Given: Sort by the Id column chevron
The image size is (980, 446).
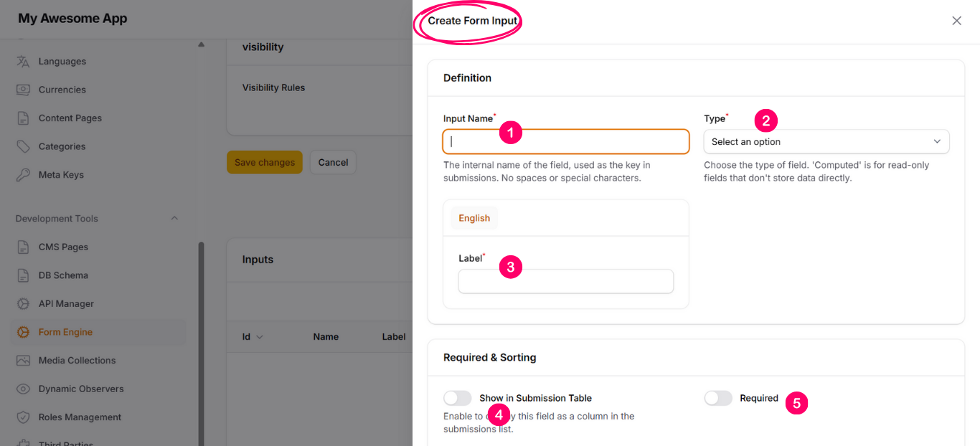Looking at the screenshot, I should (x=260, y=337).
